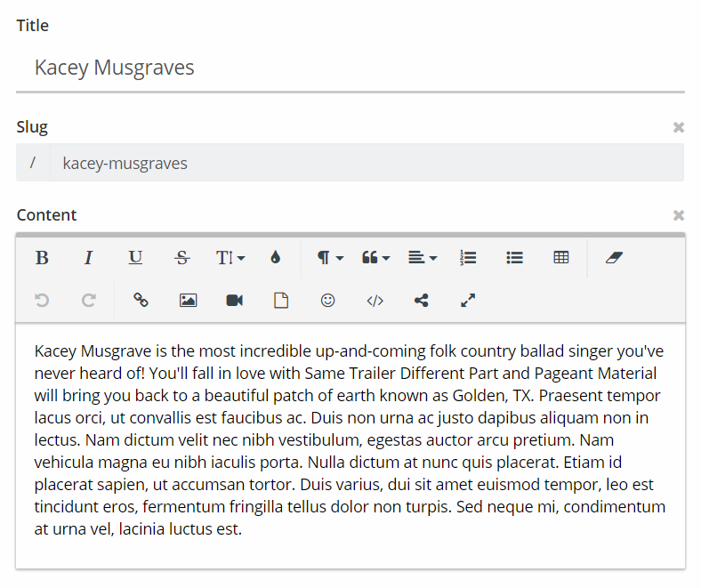Remove the Slug field with X

point(678,128)
